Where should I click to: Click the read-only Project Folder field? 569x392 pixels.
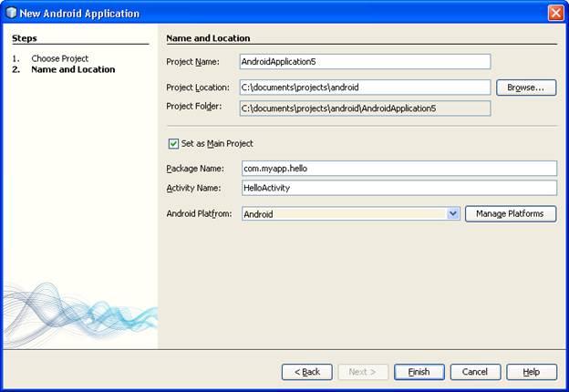click(x=365, y=108)
